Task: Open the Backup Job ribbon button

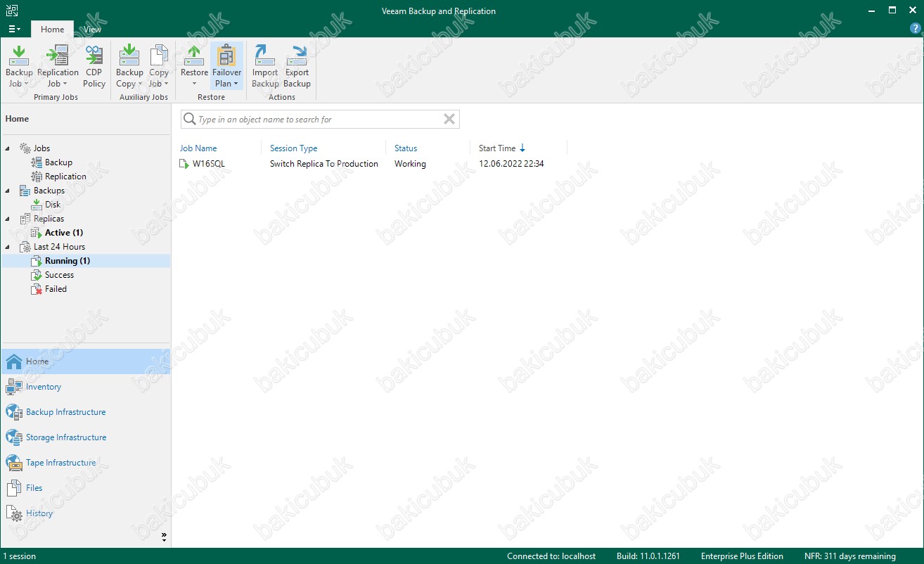Action: tap(19, 67)
